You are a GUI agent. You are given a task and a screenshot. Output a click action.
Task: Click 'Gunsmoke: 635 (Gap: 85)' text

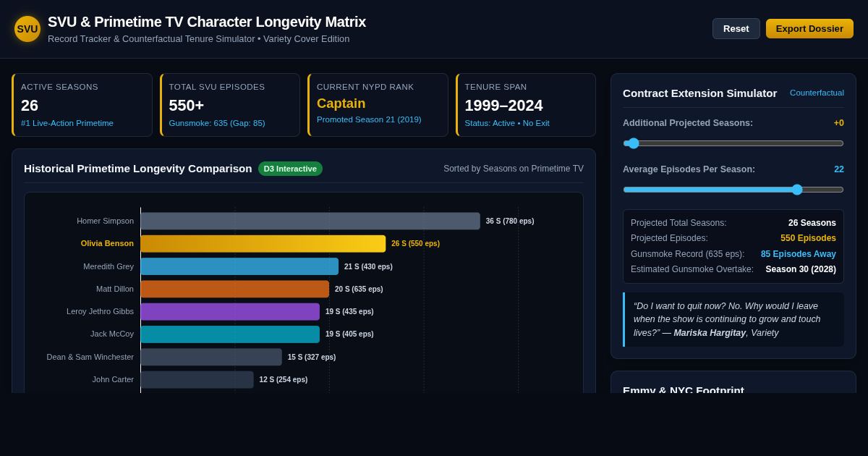click(x=217, y=123)
